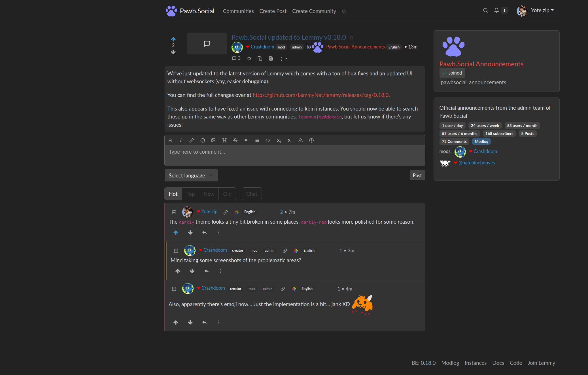Open Docs link in footer
This screenshot has width=588, height=375.
[498, 363]
